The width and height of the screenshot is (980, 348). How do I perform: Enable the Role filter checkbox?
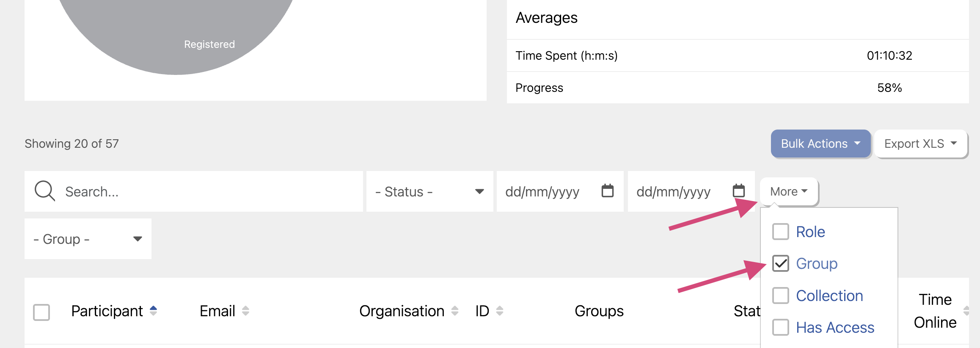pos(780,232)
